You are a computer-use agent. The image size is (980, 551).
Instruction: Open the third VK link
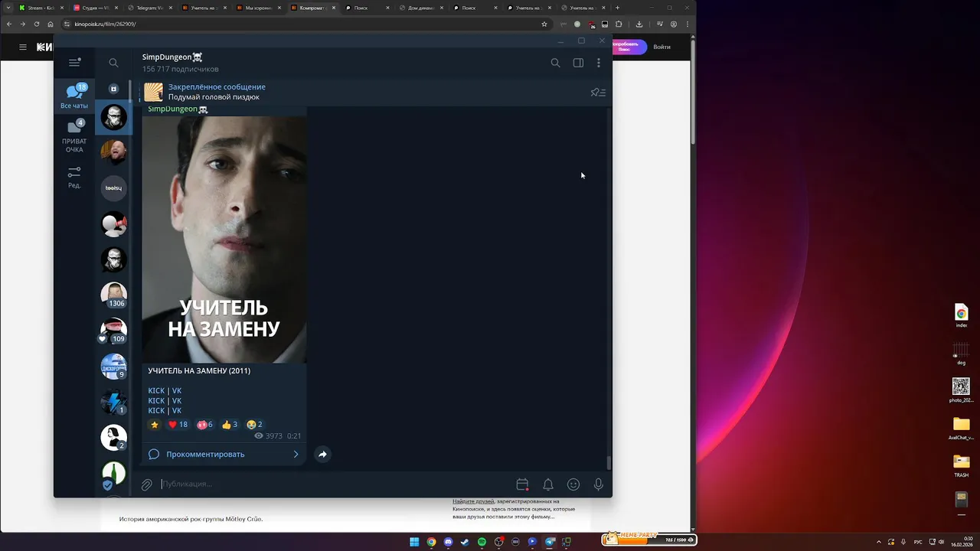coord(177,410)
